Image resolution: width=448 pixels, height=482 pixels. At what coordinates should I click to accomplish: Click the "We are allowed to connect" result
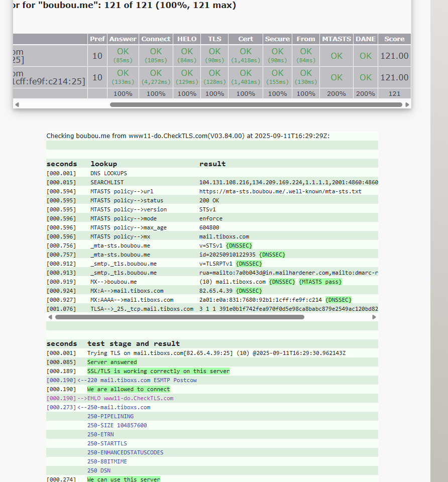coord(129,389)
